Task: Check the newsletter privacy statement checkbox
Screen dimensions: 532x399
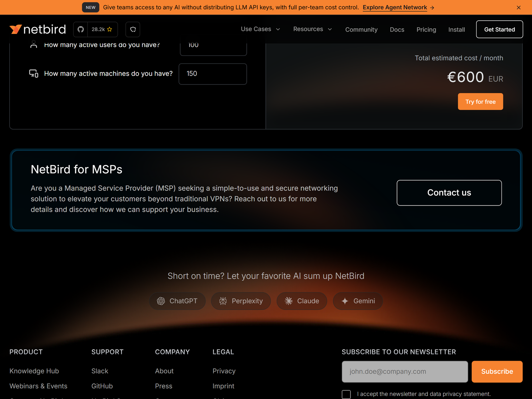Action: click(346, 394)
